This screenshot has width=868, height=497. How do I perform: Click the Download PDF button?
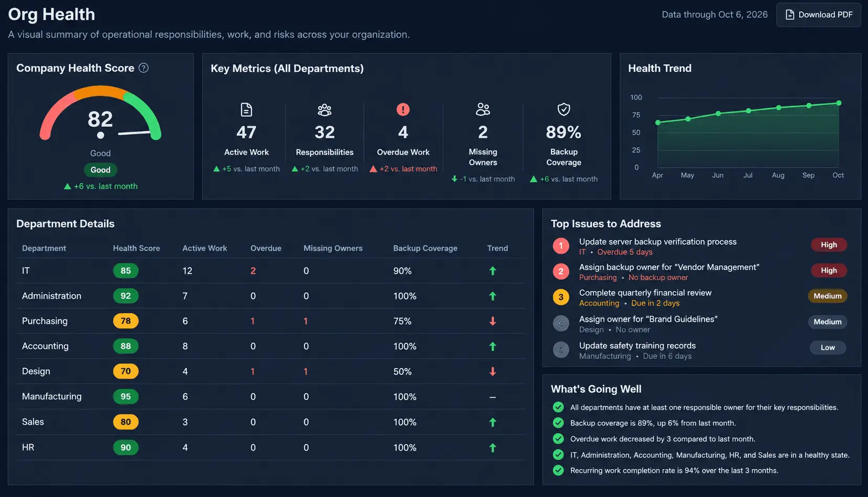(x=819, y=15)
